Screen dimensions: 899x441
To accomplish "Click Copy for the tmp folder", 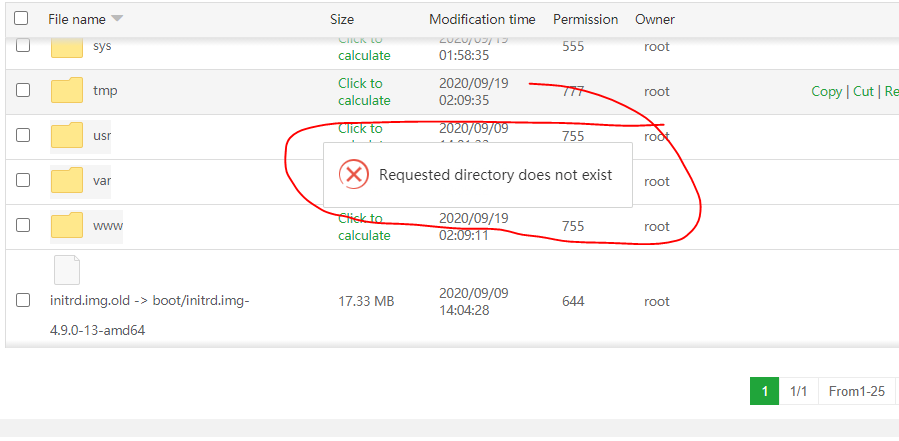I will coord(826,91).
